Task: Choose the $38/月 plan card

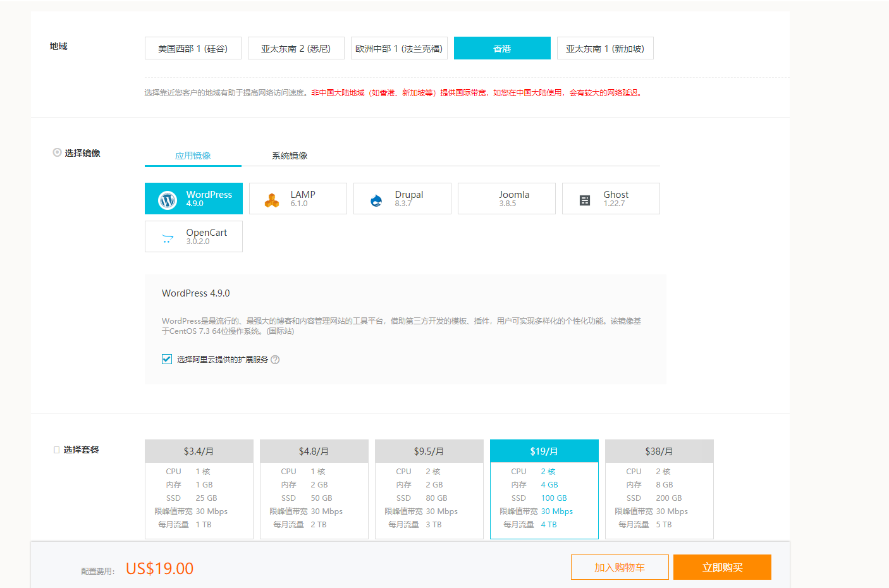Action: (659, 489)
